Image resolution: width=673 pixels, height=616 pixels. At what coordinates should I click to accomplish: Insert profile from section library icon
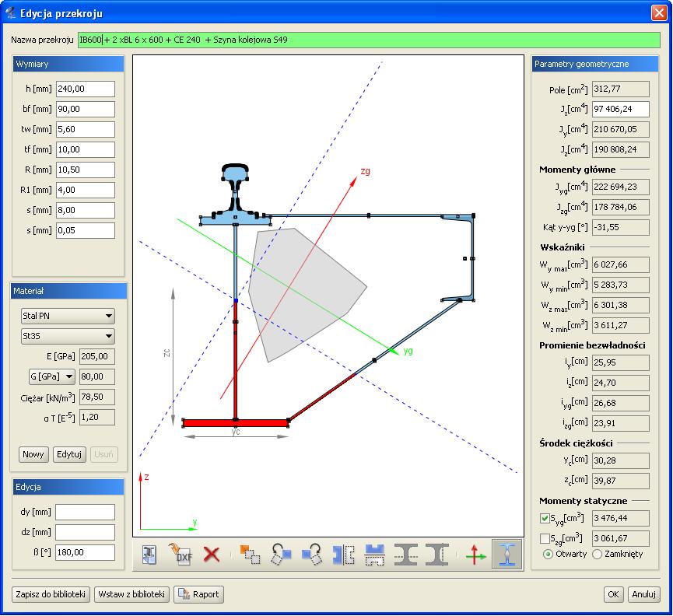click(x=149, y=555)
